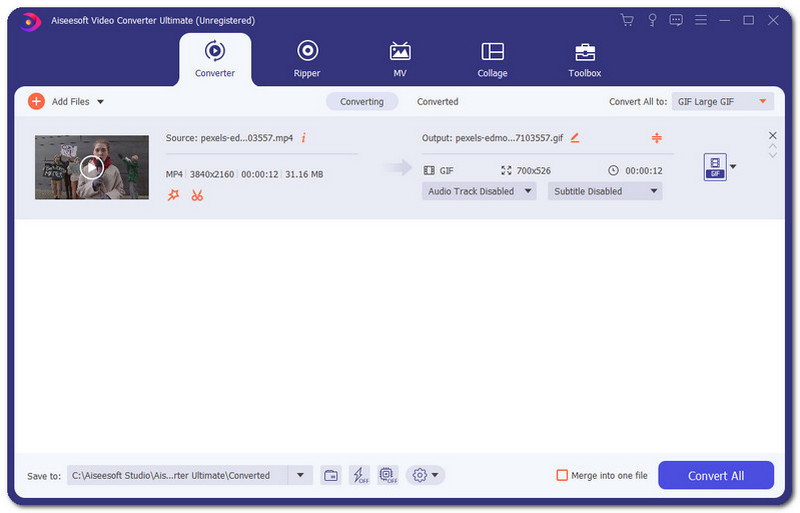Screen dimensions: 800x513
Task: Click Add Files button
Action: [66, 101]
